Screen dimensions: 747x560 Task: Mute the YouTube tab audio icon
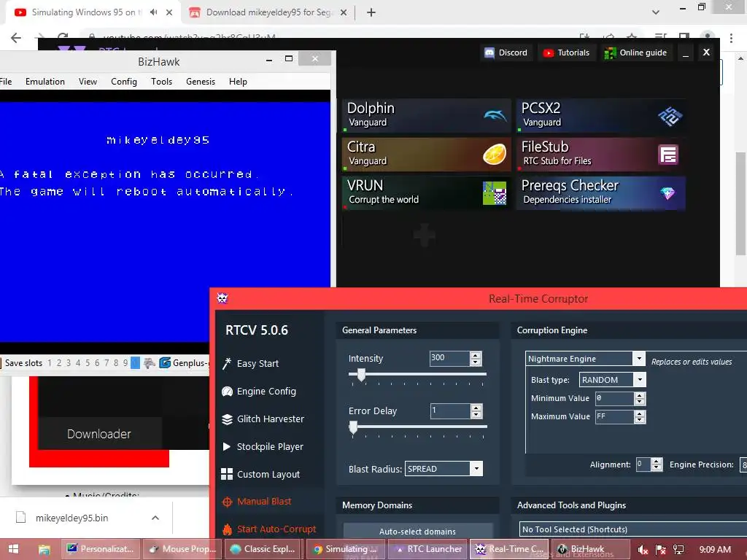(153, 12)
